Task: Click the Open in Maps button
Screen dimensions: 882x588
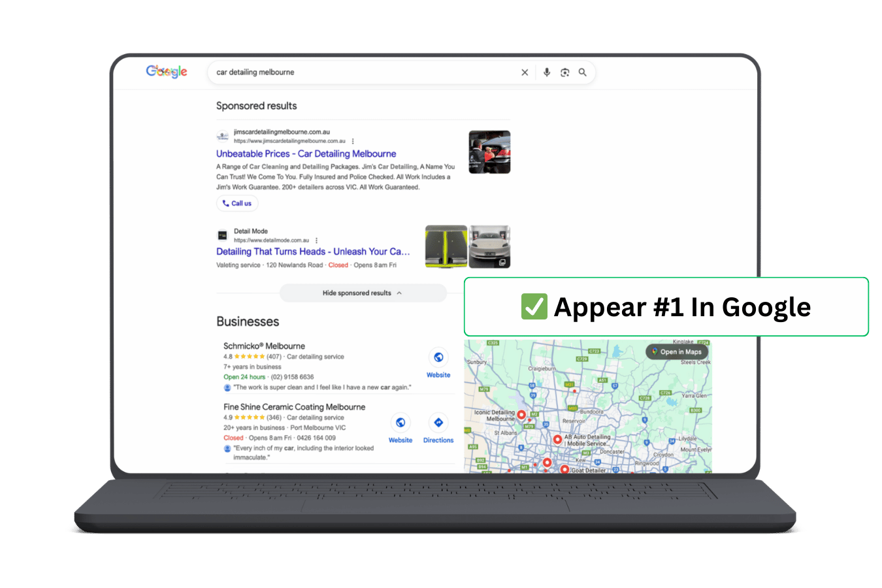Action: tap(678, 352)
